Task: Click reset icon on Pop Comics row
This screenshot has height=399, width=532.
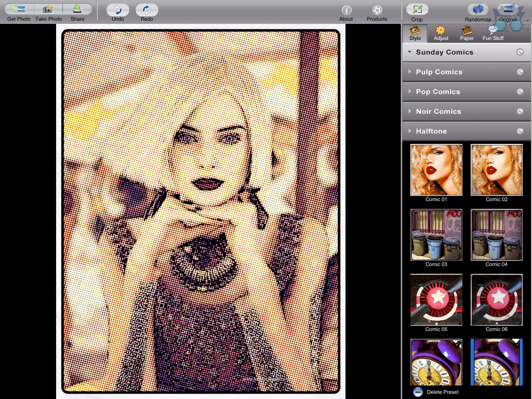Action: pyautogui.click(x=520, y=92)
